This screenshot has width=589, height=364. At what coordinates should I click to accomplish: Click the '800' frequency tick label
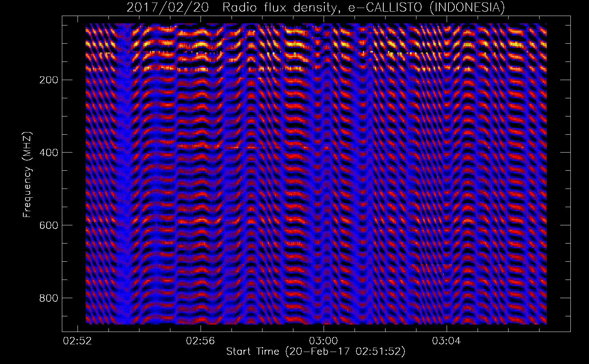49,298
